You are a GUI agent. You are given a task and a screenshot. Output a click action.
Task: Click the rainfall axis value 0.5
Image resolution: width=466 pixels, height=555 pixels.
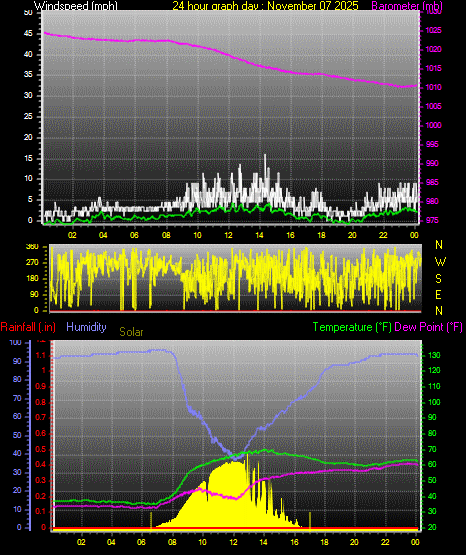(x=41, y=449)
